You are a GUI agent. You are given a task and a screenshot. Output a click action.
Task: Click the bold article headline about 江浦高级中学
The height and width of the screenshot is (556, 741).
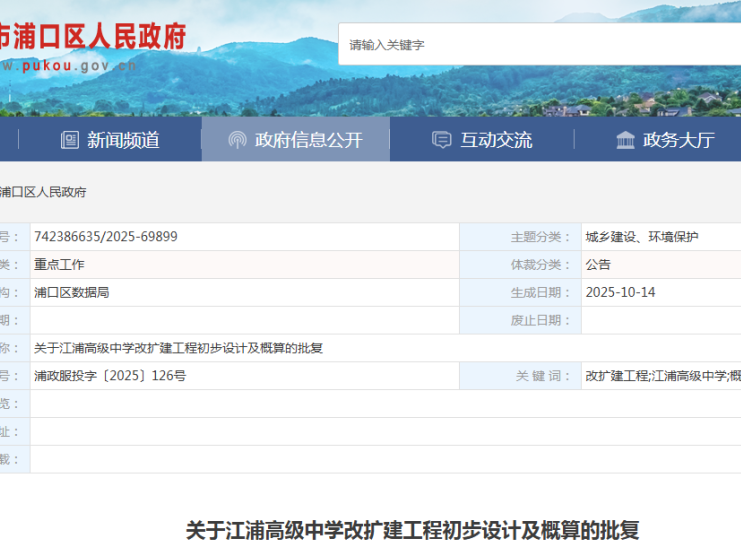tap(412, 530)
